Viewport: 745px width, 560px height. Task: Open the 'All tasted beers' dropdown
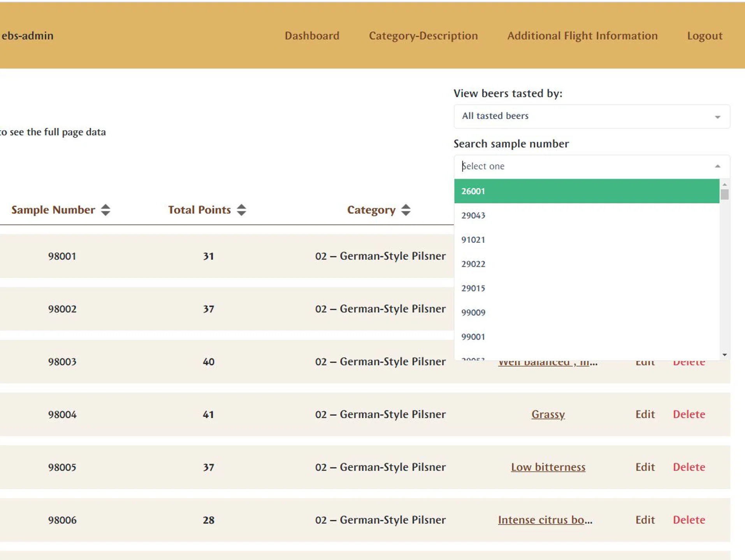592,116
